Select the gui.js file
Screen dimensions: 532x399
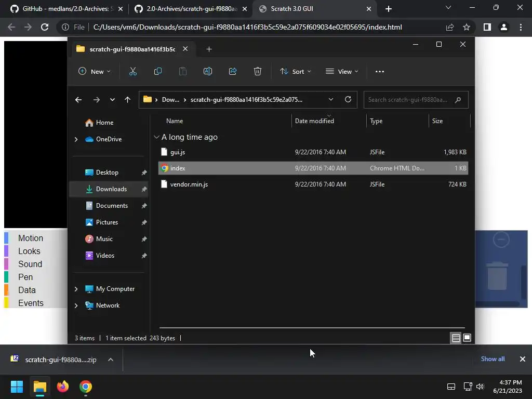(313, 152)
